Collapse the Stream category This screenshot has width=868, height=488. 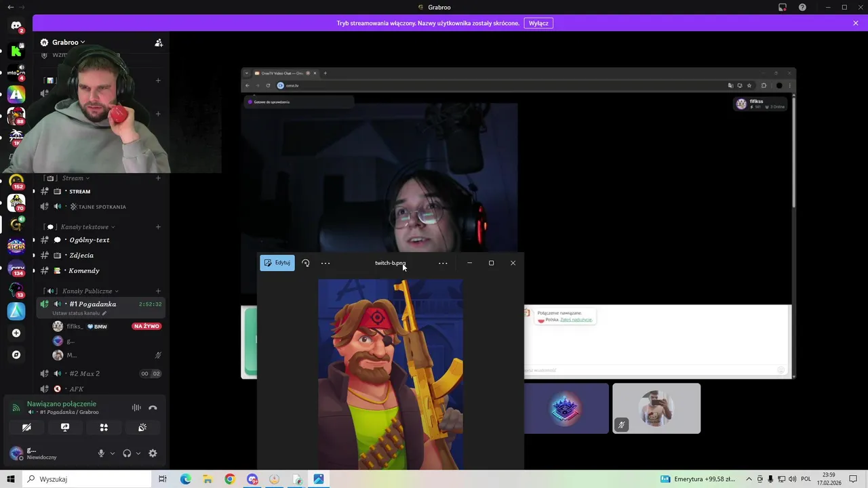pos(75,178)
